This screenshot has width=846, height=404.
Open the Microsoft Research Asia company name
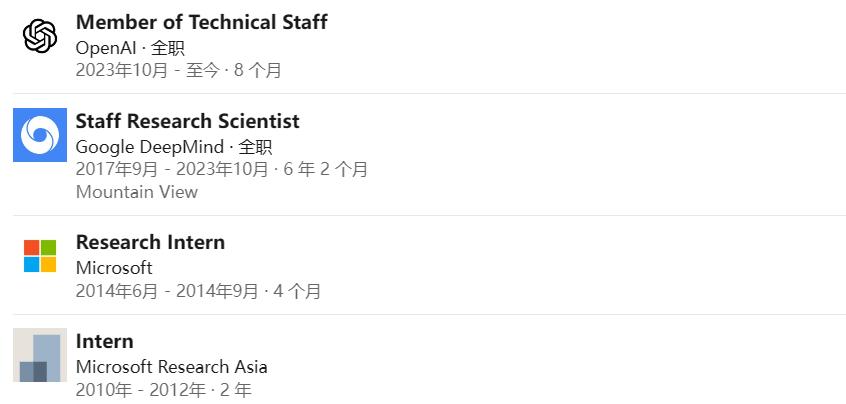click(x=172, y=367)
